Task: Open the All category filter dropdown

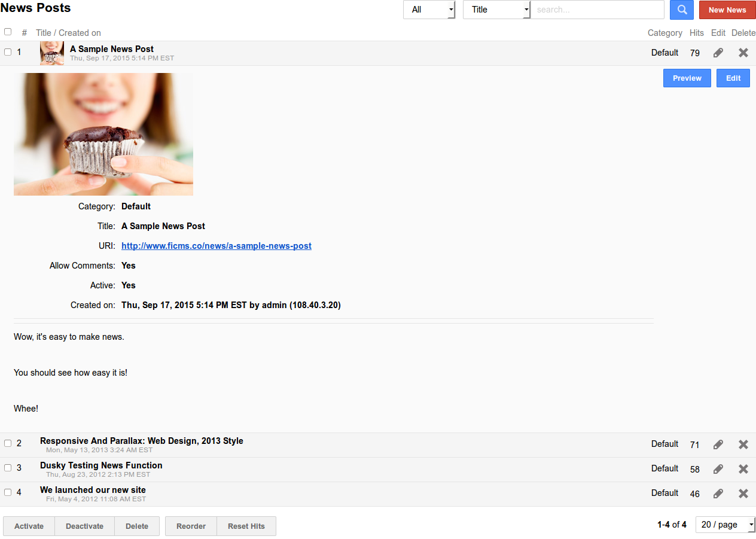Action: (429, 10)
